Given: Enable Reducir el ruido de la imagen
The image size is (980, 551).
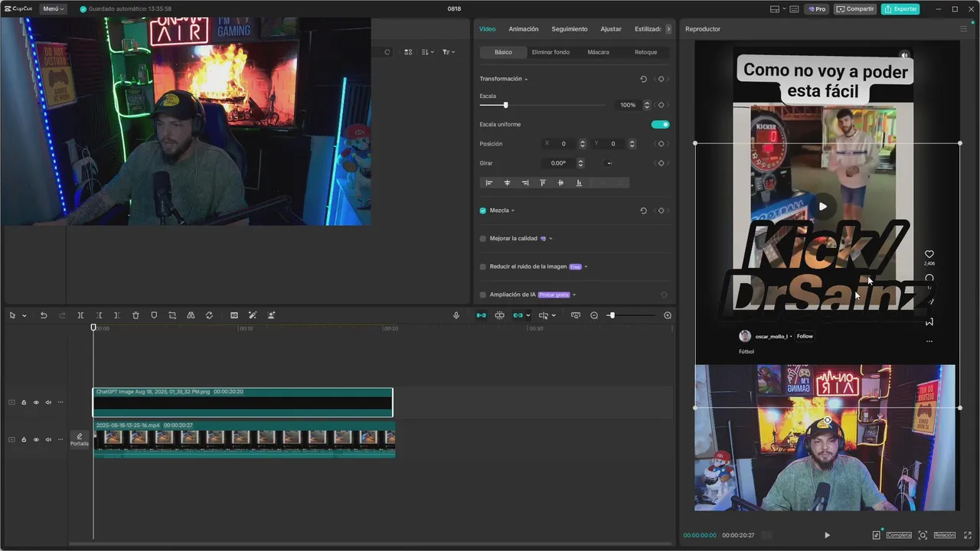Looking at the screenshot, I should (x=483, y=266).
